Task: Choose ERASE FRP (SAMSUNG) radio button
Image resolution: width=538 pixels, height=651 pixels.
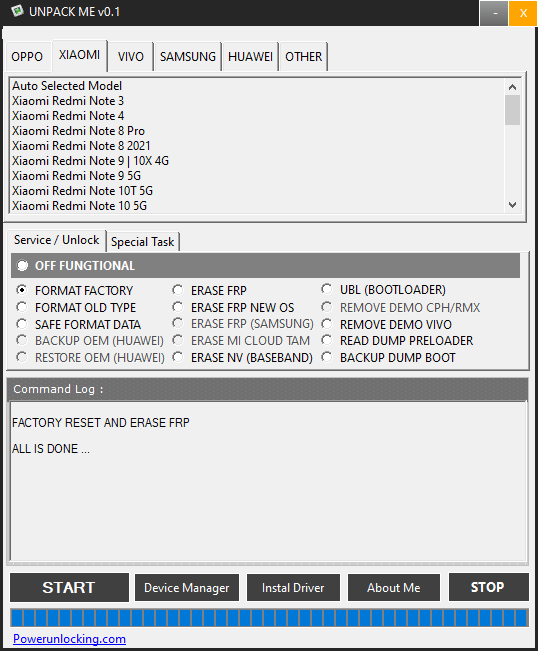Action: pos(178,323)
